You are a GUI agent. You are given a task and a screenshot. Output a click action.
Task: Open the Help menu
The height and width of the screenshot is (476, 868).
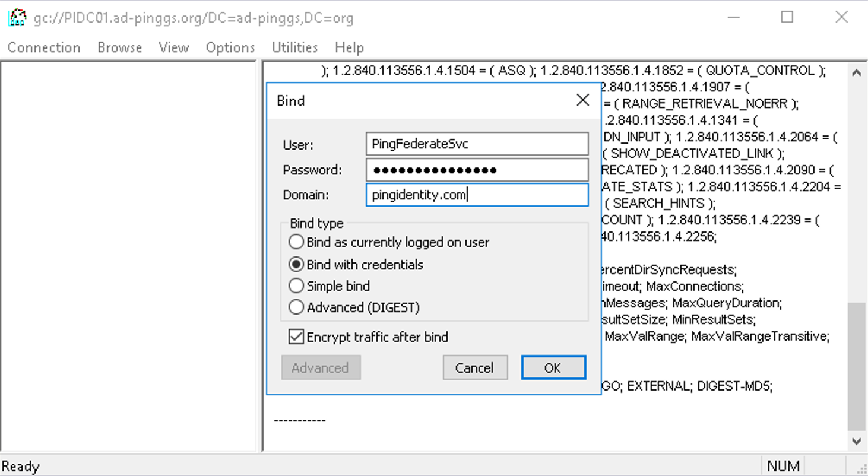pos(349,47)
